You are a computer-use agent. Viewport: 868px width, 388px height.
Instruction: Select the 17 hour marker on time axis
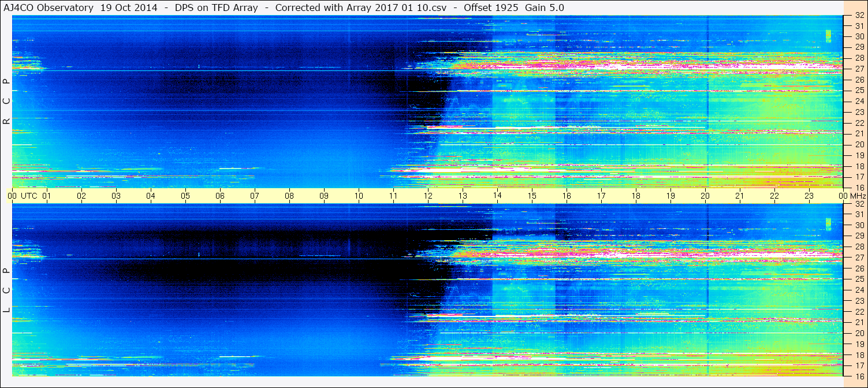pos(601,196)
